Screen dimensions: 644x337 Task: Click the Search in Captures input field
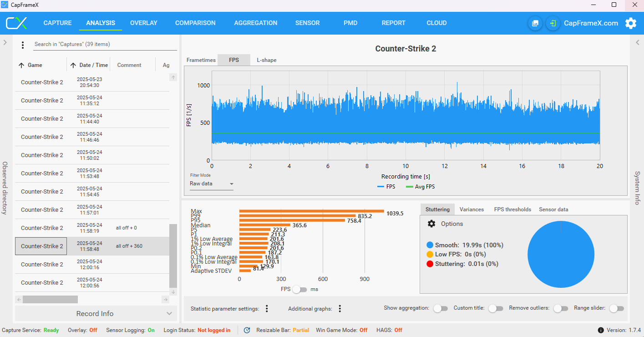click(x=105, y=44)
